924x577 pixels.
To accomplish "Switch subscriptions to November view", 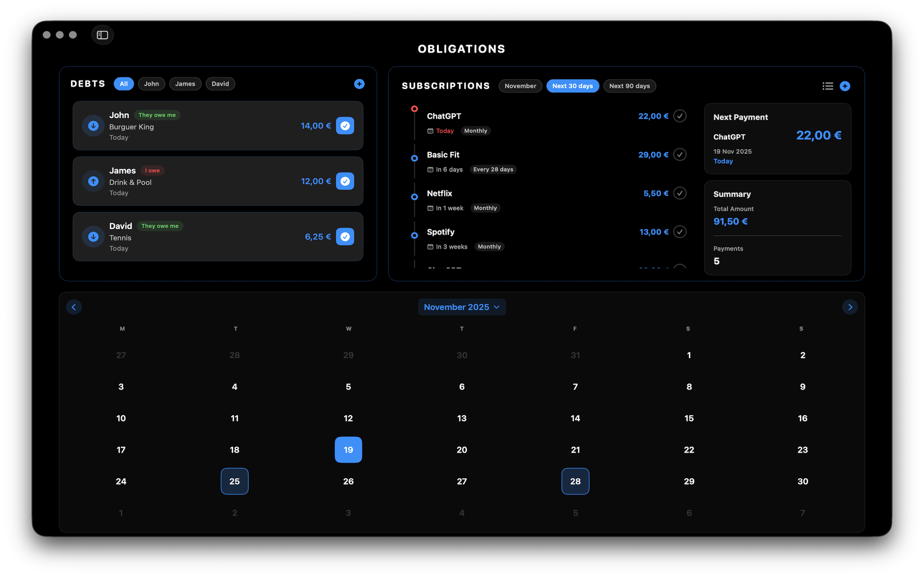I will (520, 86).
